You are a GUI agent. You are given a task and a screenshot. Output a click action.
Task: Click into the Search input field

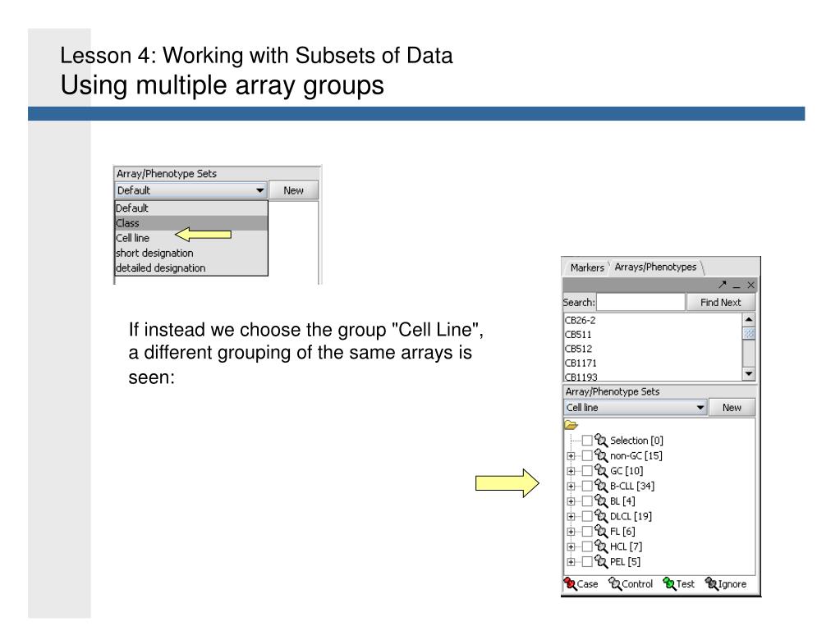(640, 302)
